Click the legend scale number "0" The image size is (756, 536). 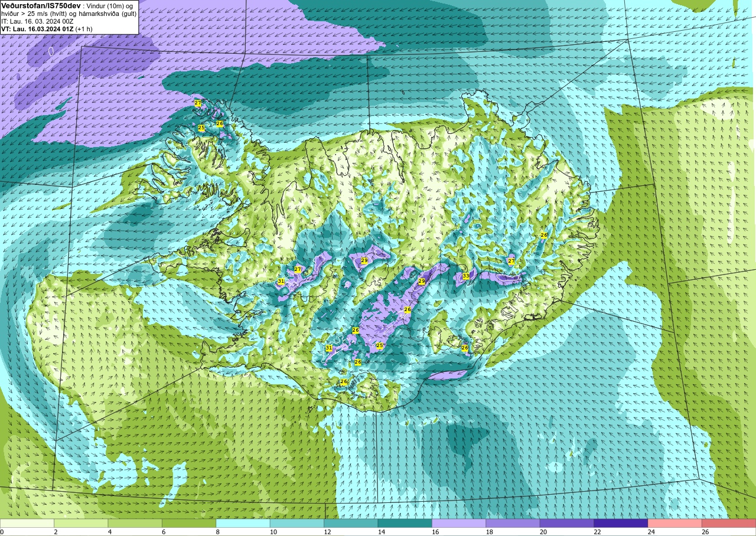click(x=2, y=532)
